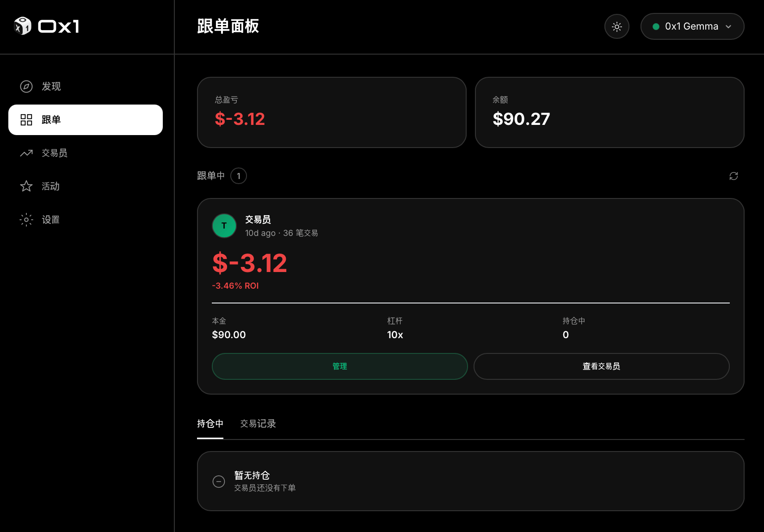The image size is (764, 532).
Task: Click the green status dot beside 0x1 Gemma
Action: click(x=656, y=27)
